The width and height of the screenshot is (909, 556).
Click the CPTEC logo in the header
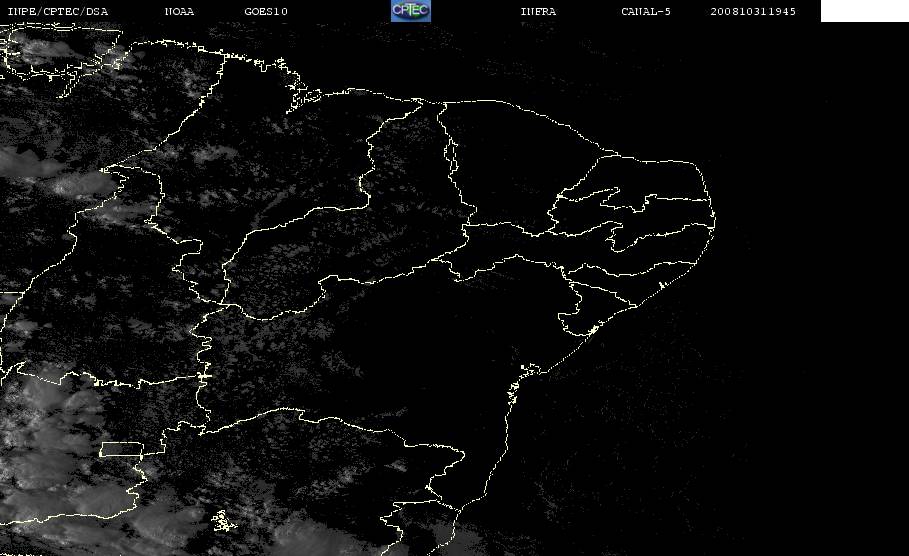[410, 11]
